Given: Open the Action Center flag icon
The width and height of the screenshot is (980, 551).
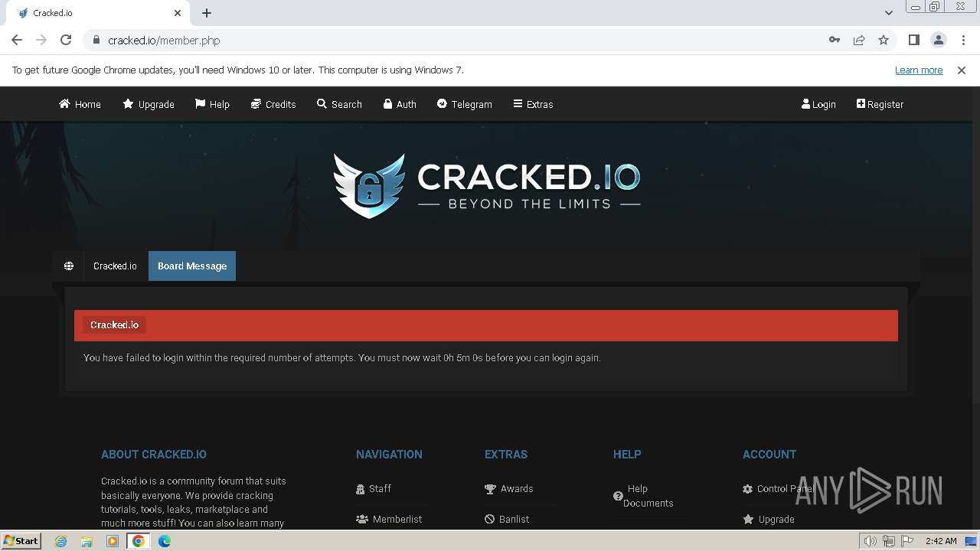Looking at the screenshot, I should click(906, 541).
